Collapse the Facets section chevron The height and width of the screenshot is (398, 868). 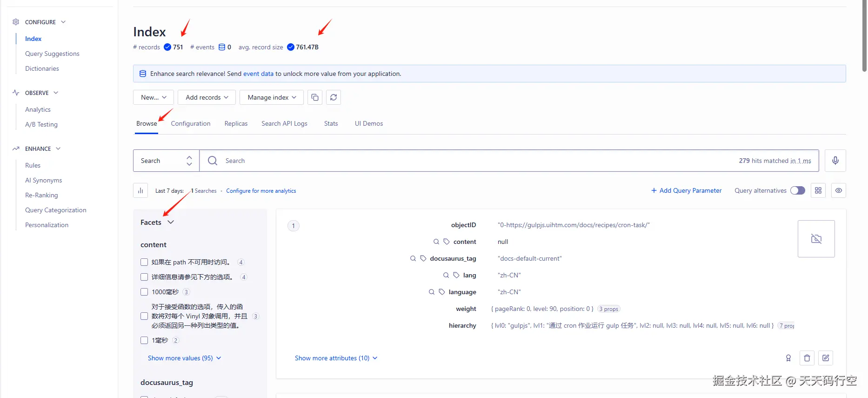pyautogui.click(x=171, y=222)
